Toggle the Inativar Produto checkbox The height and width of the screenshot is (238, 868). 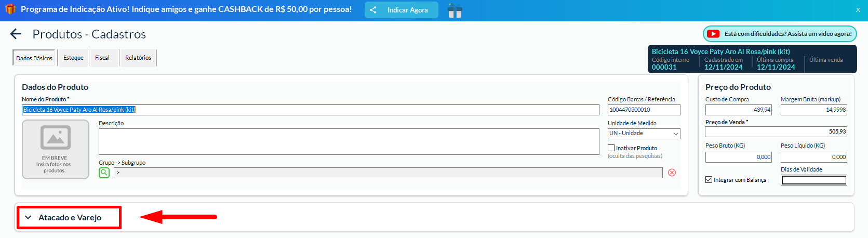tap(611, 148)
